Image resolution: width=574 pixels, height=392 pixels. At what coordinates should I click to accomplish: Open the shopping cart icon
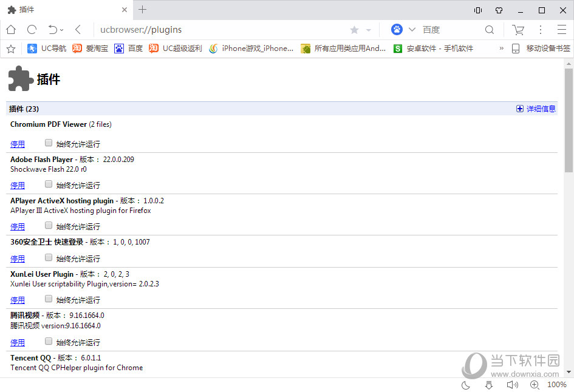tap(518, 30)
